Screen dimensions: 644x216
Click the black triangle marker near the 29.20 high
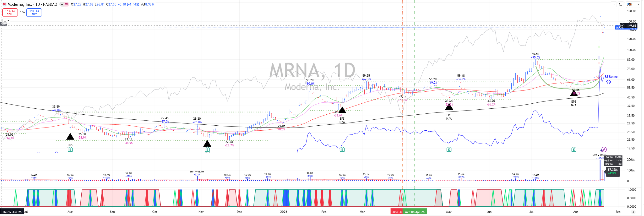pyautogui.click(x=207, y=143)
